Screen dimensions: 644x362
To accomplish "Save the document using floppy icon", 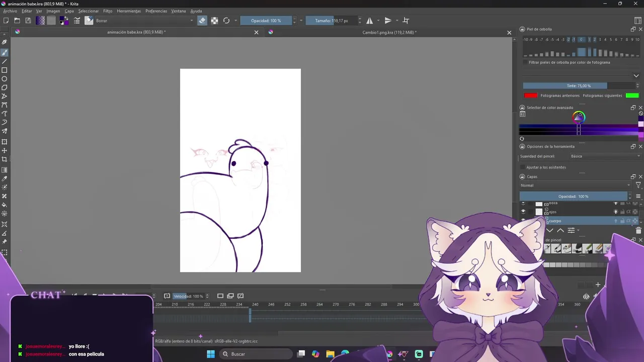I will (28, 21).
